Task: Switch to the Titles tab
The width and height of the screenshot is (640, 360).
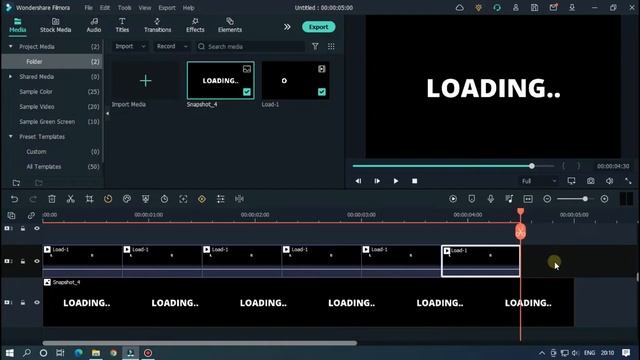Action: tap(122, 25)
